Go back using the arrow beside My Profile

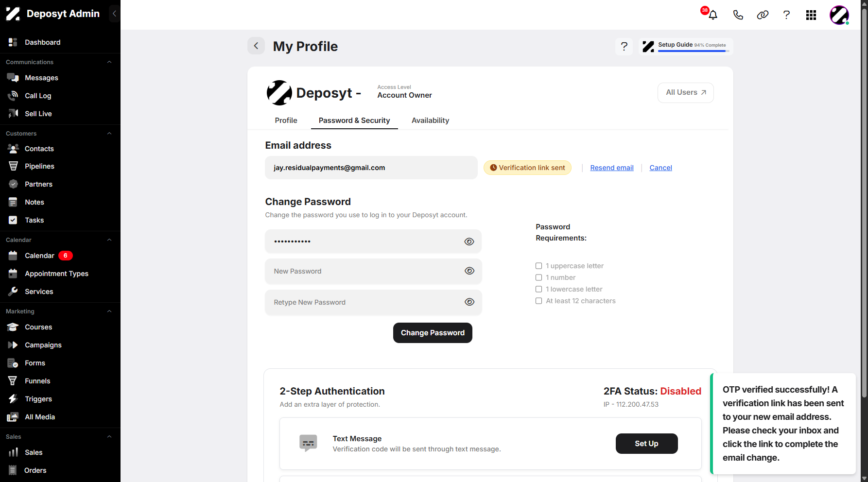256,46
